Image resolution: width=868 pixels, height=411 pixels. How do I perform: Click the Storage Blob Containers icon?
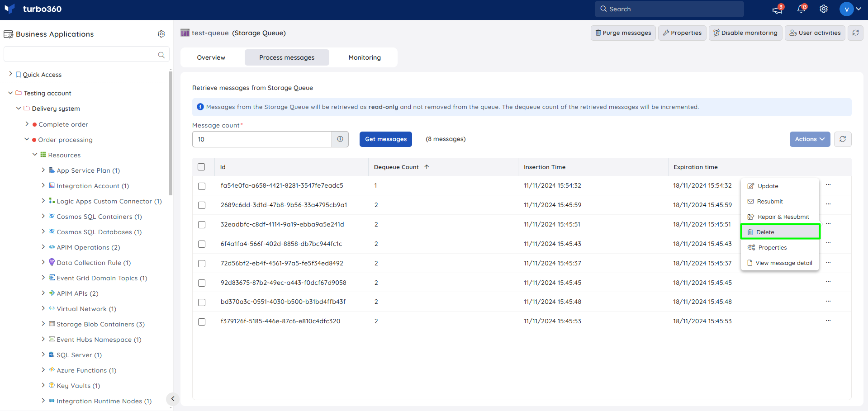click(x=52, y=324)
